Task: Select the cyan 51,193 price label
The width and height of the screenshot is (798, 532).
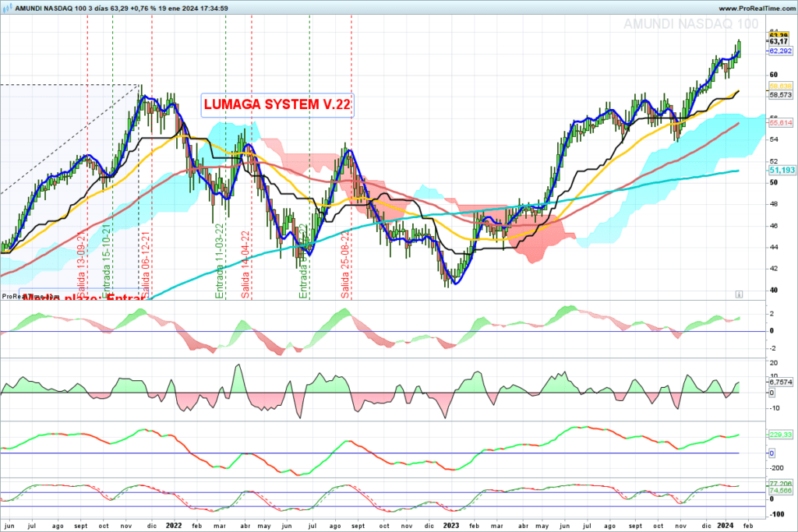Action: pyautogui.click(x=781, y=171)
